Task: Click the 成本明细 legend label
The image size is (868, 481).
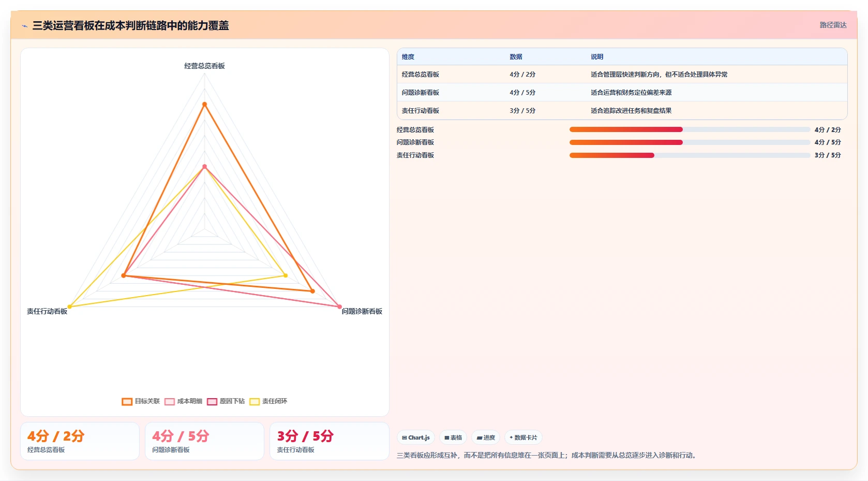Action: (190, 401)
